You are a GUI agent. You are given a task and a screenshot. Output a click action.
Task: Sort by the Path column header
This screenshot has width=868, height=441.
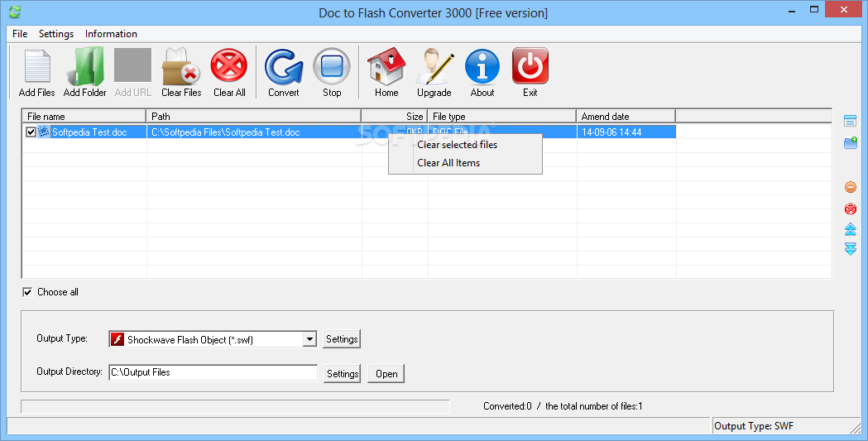253,116
